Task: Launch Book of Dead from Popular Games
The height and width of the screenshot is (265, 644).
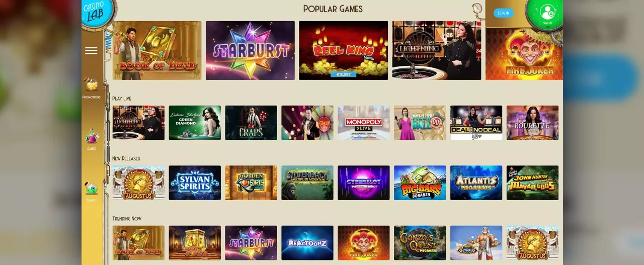Action: pos(157,50)
